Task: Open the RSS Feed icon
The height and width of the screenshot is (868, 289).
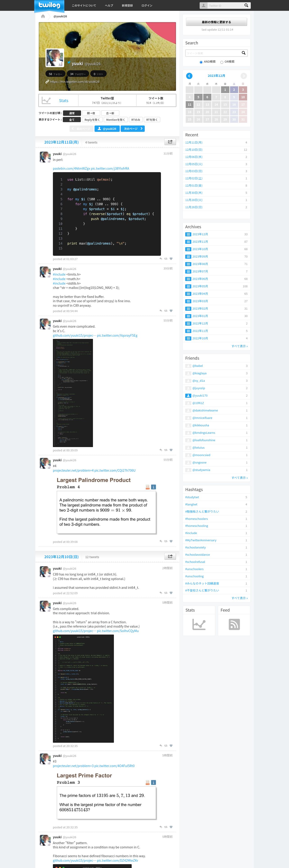Action: tap(234, 624)
